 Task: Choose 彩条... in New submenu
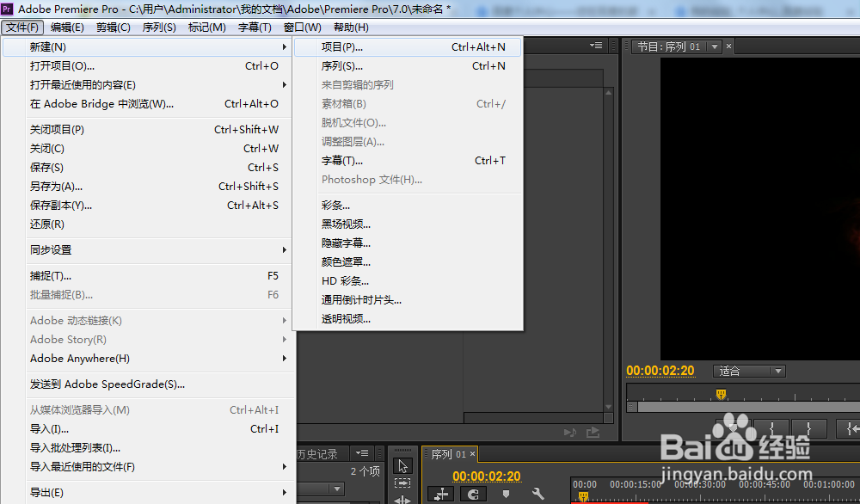pos(408,206)
